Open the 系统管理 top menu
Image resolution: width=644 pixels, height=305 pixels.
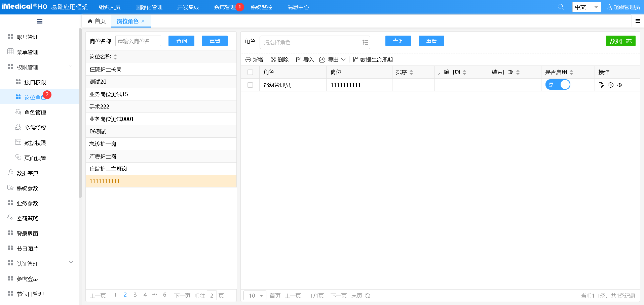click(x=225, y=7)
